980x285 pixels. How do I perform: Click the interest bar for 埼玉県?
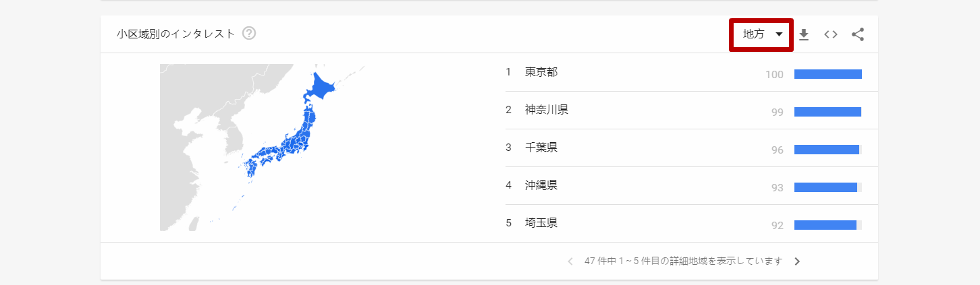coord(825,225)
